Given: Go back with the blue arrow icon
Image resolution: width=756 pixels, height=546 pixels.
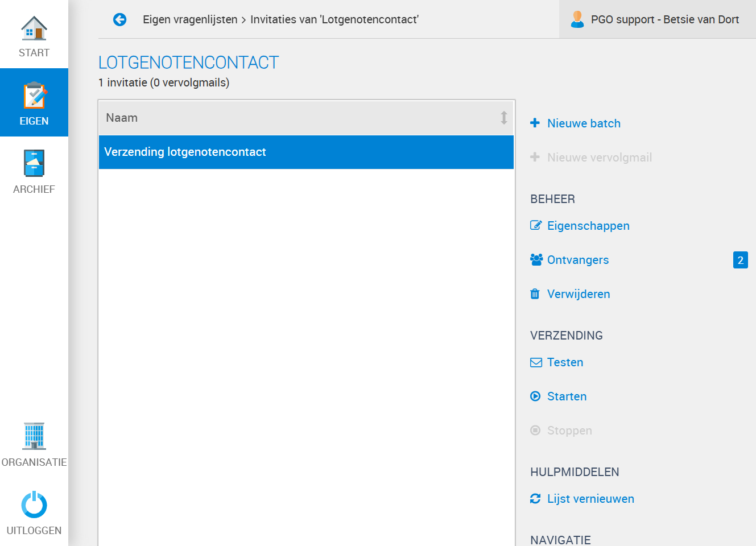Looking at the screenshot, I should 119,19.
